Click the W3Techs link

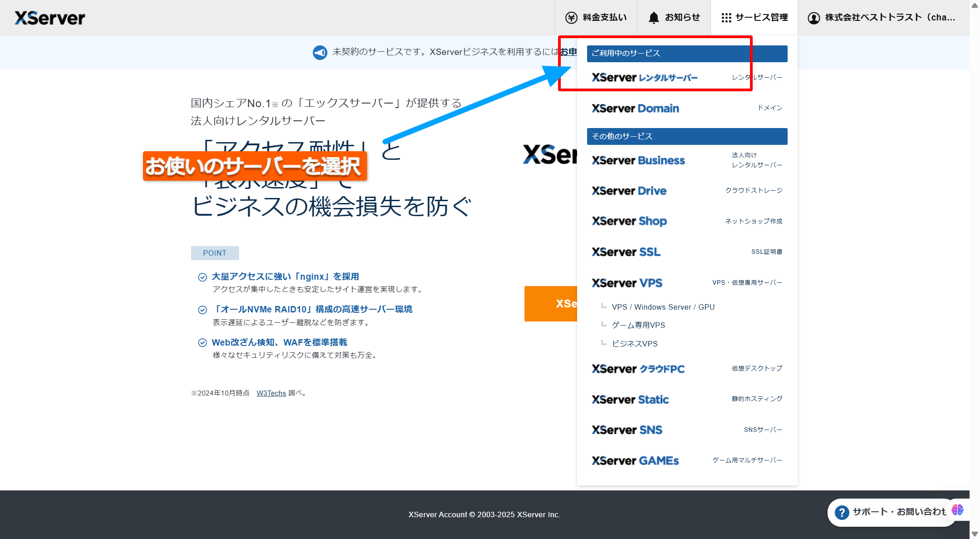tap(271, 393)
